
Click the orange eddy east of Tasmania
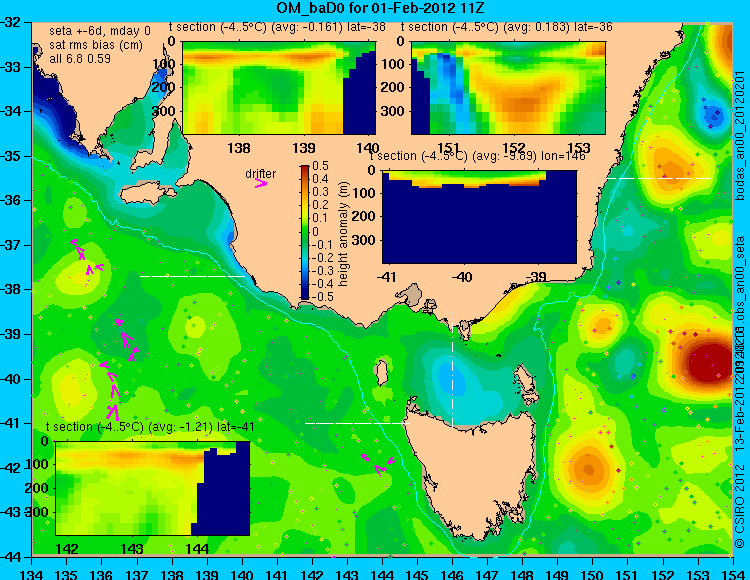(589, 469)
